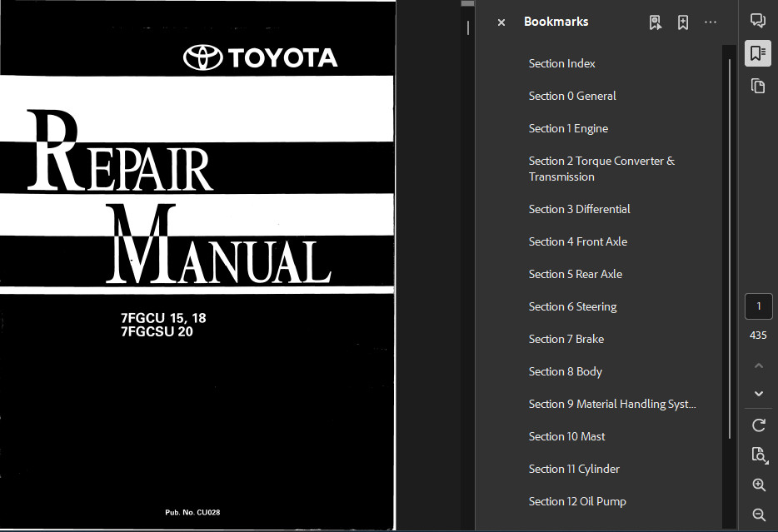778x532 pixels.
Task: Zoom out of the document
Action: pos(758,515)
